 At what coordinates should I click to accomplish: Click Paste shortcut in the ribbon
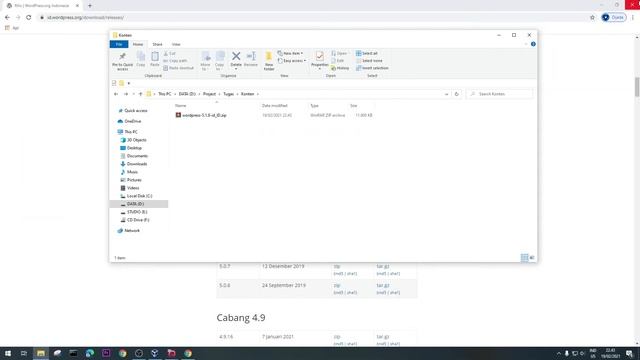coord(178,68)
